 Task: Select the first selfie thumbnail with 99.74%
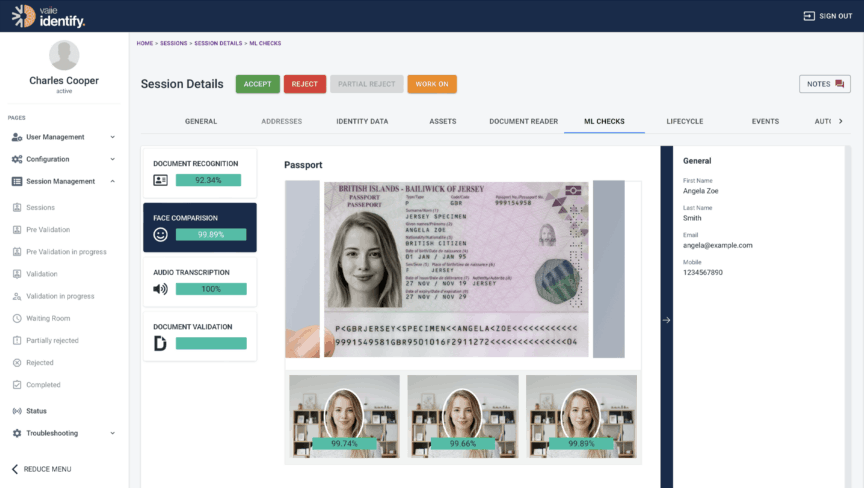(x=343, y=418)
